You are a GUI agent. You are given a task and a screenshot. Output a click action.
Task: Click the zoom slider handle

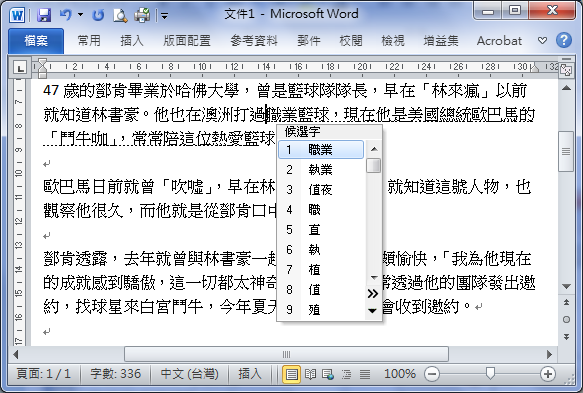point(490,373)
